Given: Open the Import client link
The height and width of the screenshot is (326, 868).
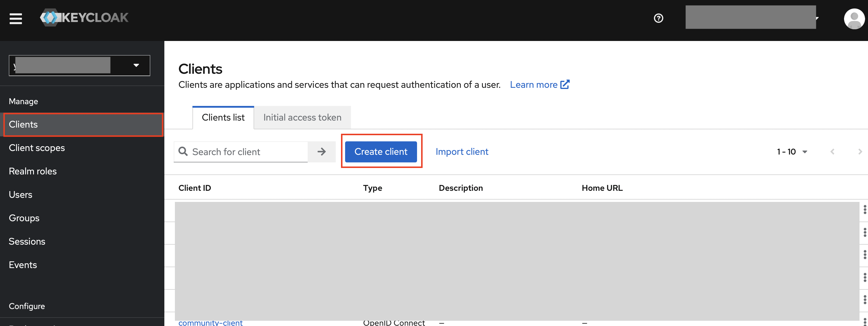Looking at the screenshot, I should click(462, 152).
